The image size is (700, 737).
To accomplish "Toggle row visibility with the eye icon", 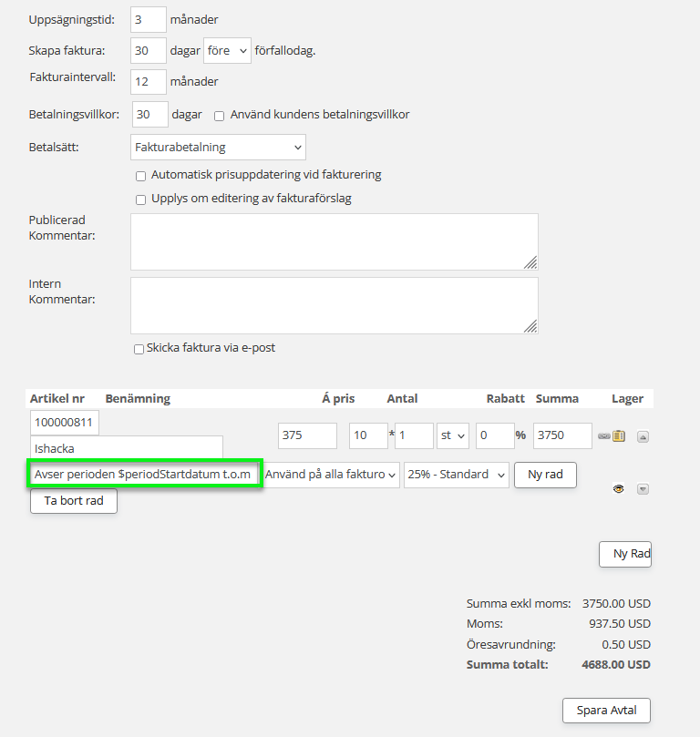I will pos(619,489).
